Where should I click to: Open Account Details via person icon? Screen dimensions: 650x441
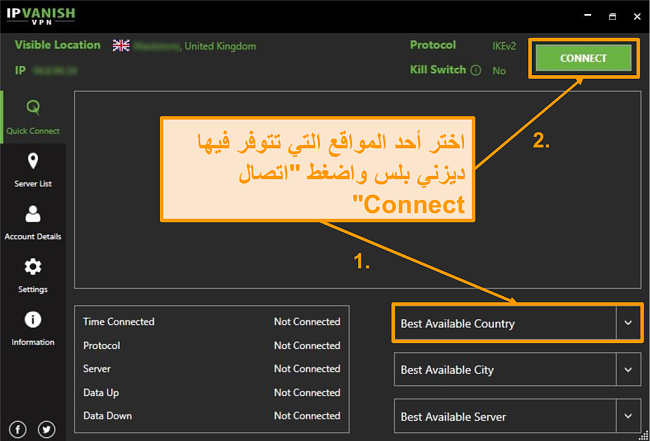tap(33, 214)
